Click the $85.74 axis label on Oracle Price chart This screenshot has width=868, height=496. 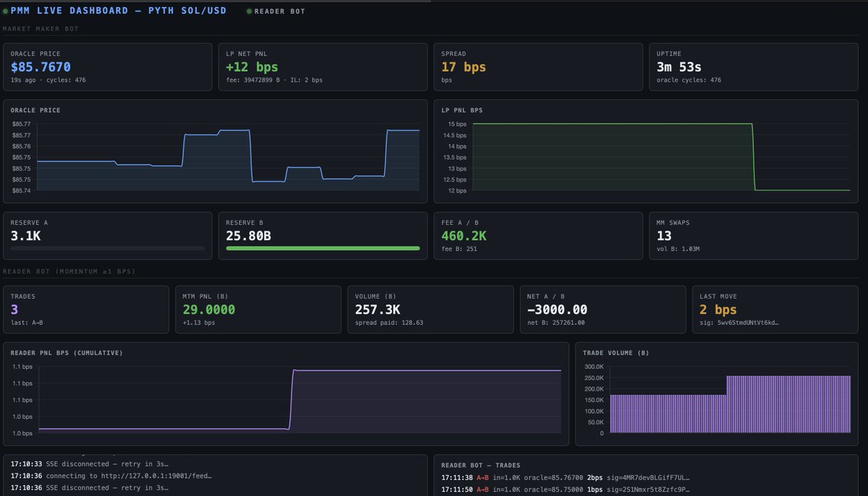click(22, 190)
